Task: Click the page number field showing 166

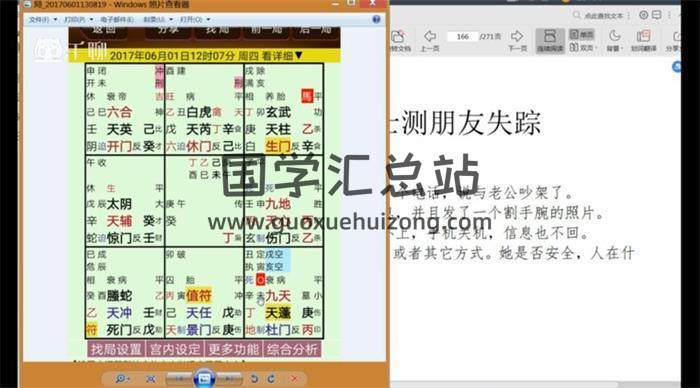Action: pyautogui.click(x=462, y=37)
